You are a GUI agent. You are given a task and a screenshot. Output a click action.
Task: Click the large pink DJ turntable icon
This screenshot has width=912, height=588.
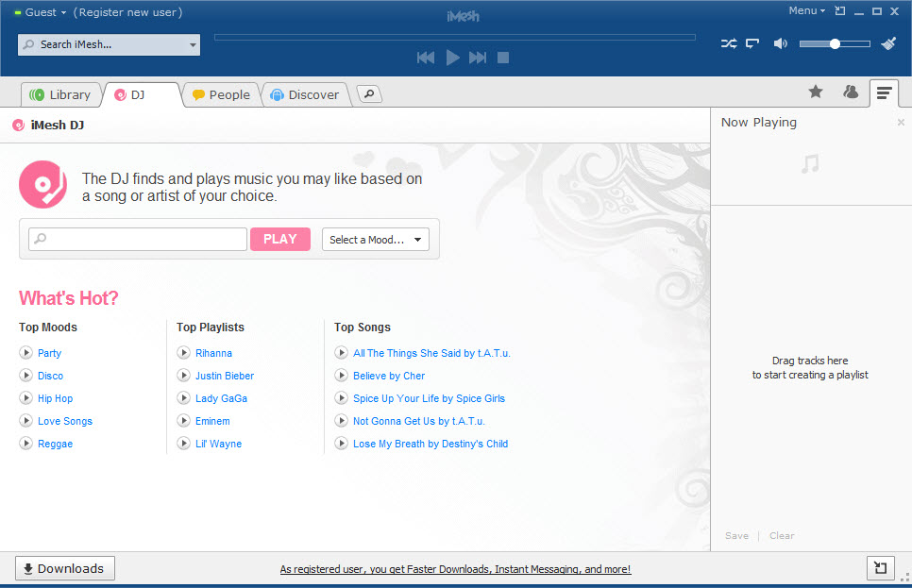43,184
